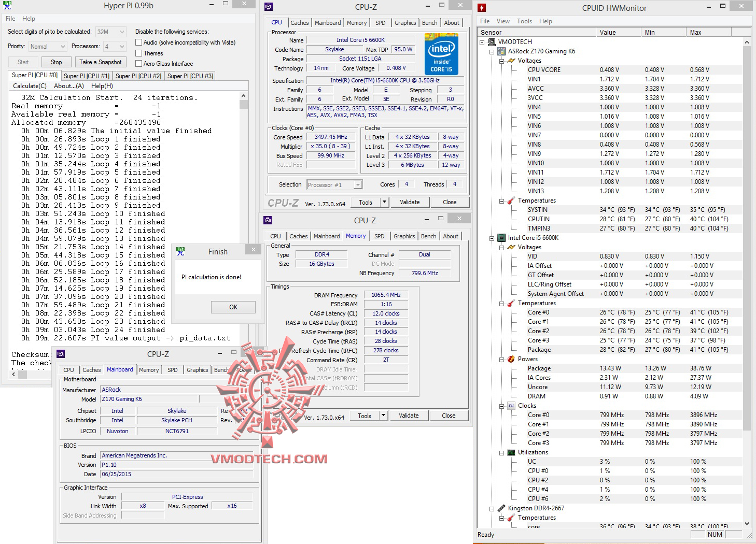Open Graphics tab in Mainboard CPU-Z window
Image resolution: width=756 pixels, height=544 pixels.
tap(197, 370)
